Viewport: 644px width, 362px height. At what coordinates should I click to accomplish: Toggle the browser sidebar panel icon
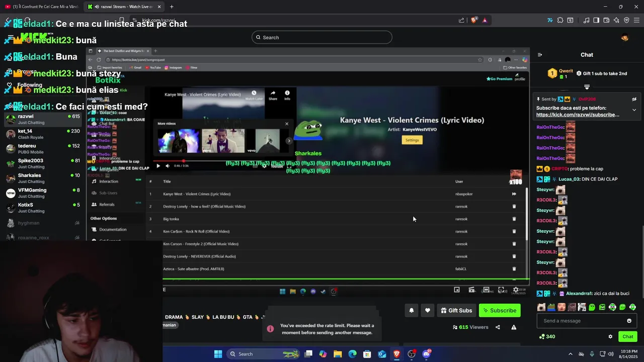click(596, 20)
